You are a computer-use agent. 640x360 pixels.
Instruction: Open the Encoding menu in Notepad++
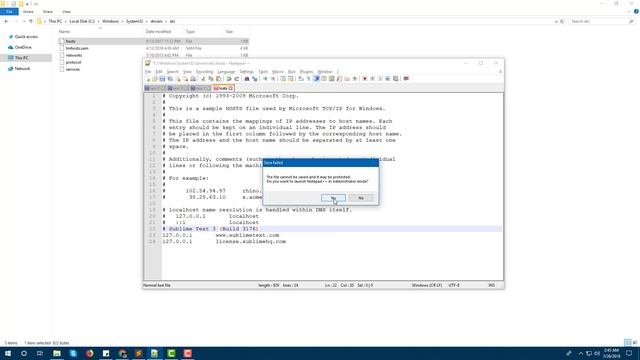[204, 72]
